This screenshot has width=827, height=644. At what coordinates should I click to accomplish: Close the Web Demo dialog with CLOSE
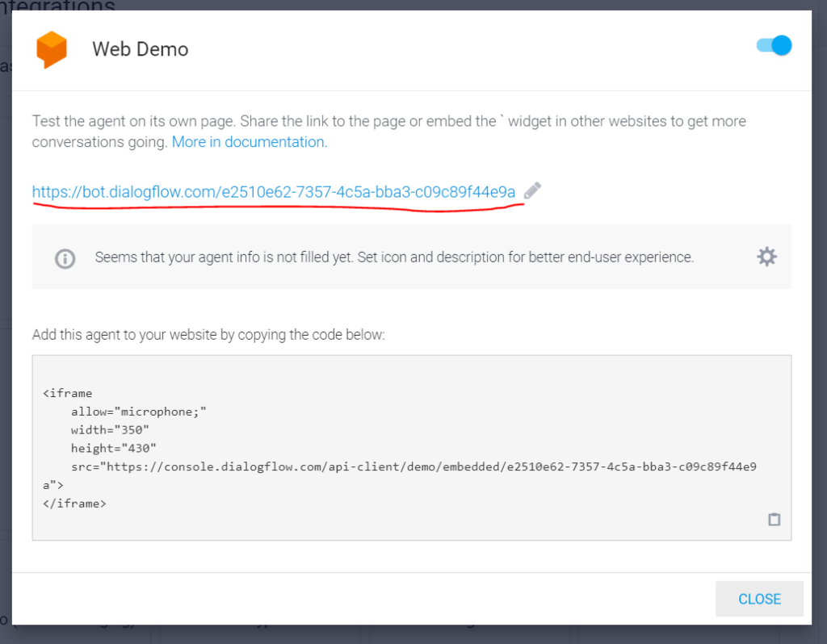tap(759, 599)
